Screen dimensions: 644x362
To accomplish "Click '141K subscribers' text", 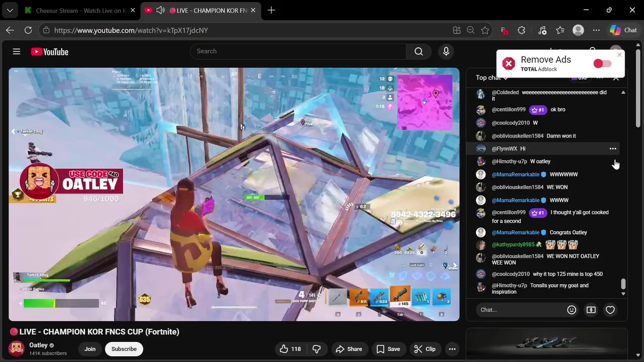I will coord(48,353).
